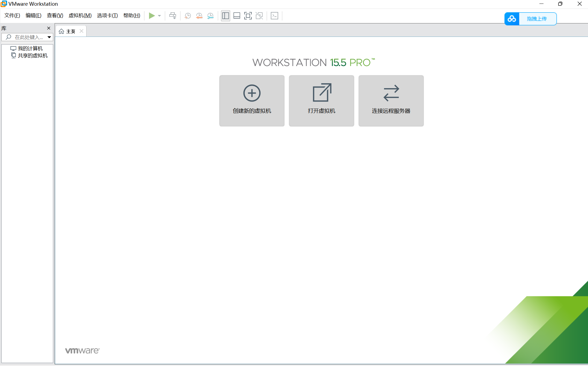The image size is (588, 366).
Task: Toggle the console view icon on the toolbar
Action: point(274,16)
